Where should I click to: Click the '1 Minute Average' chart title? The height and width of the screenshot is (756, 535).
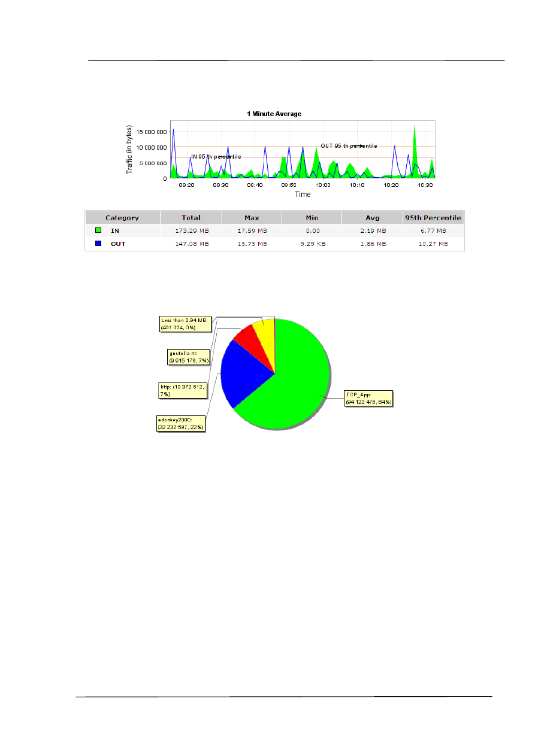click(274, 114)
